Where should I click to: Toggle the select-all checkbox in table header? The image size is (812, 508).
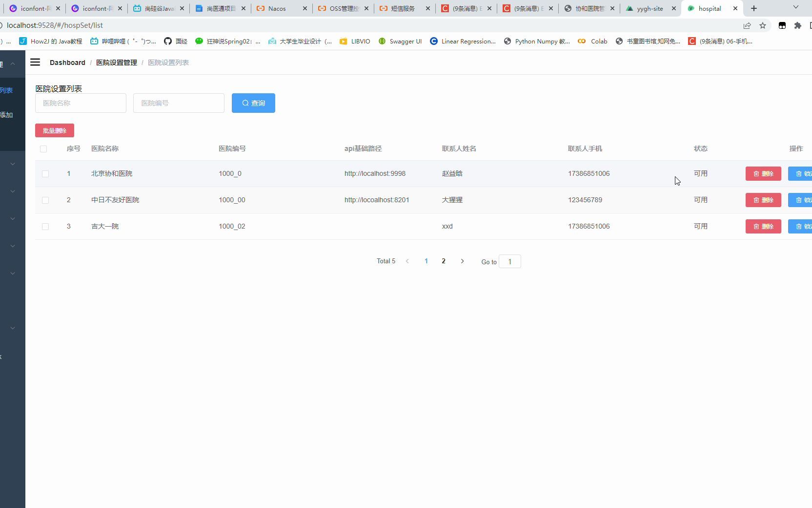point(43,149)
